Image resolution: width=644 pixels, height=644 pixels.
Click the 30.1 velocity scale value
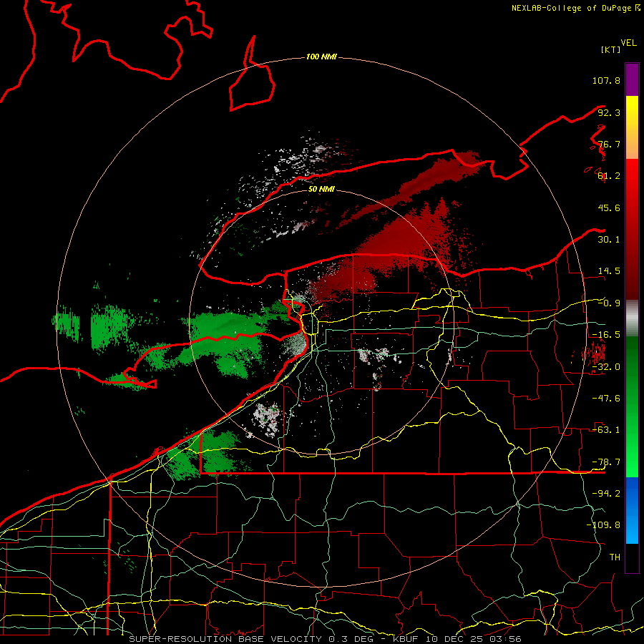[609, 240]
